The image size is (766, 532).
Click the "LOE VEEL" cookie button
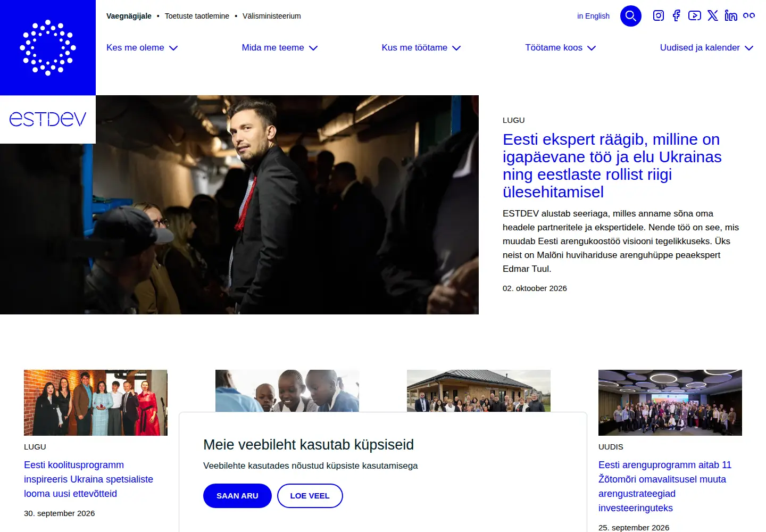pos(310,496)
